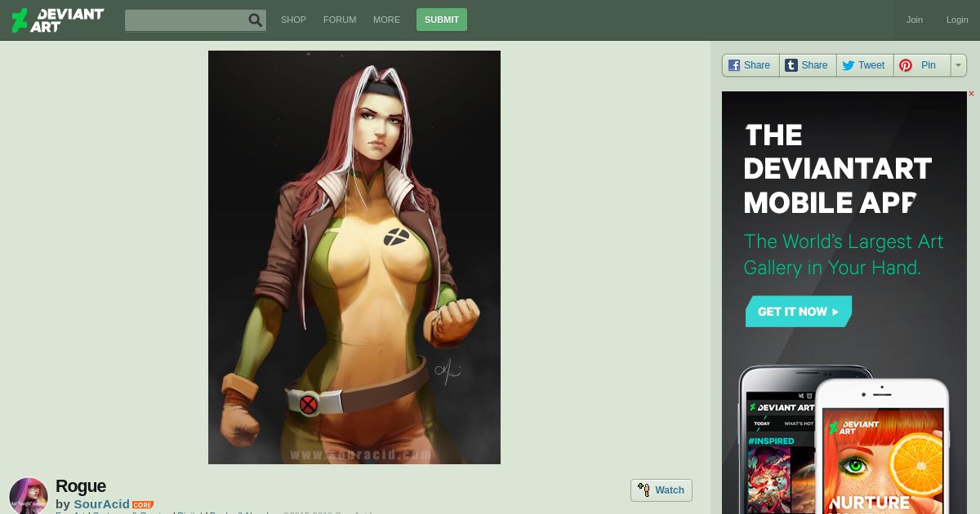Open the Join link
This screenshot has height=514, width=980.
click(915, 20)
